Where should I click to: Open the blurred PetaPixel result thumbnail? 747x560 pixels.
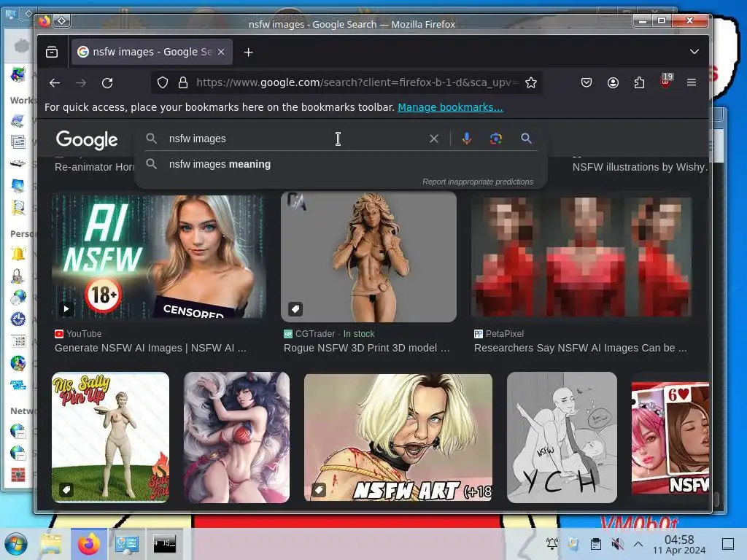[x=581, y=257]
